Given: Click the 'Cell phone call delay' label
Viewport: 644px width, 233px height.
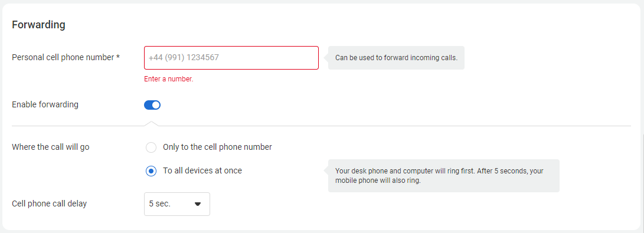Looking at the screenshot, I should pos(49,204).
